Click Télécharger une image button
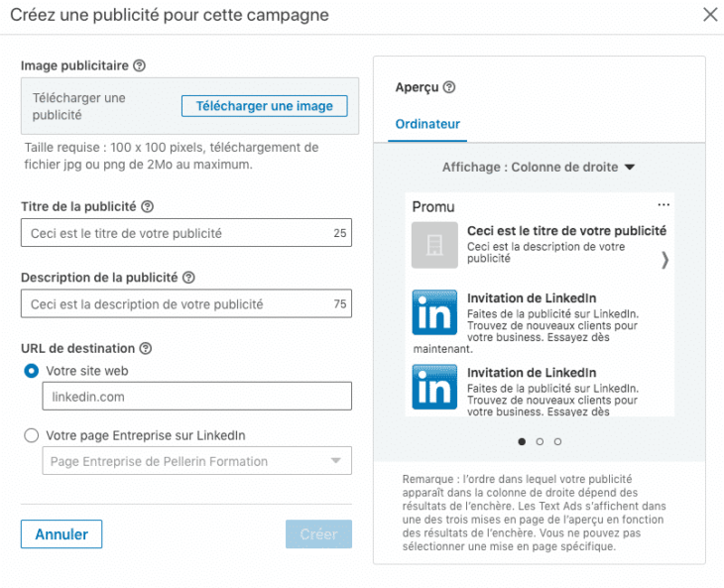The width and height of the screenshot is (724, 588). (264, 106)
